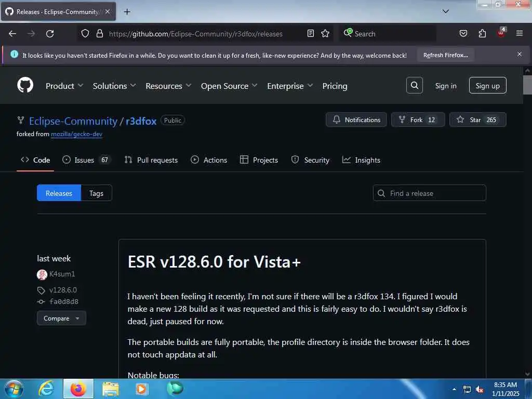Open a new tab with the plus icon

(127, 12)
